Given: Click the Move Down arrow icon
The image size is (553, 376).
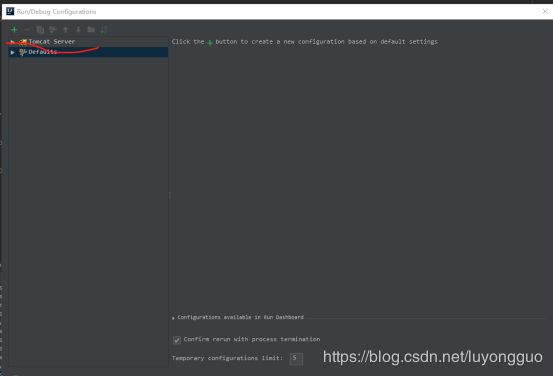Looking at the screenshot, I should pos(78,30).
